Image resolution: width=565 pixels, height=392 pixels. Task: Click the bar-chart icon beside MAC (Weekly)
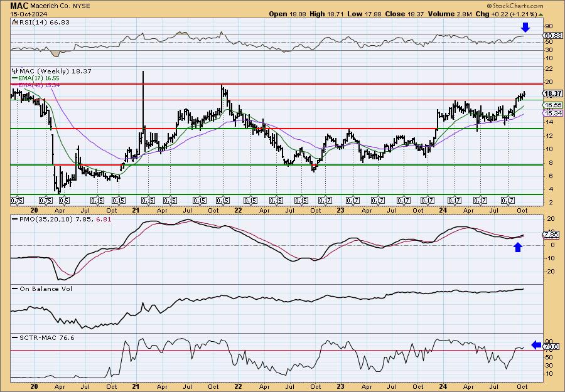coord(15,71)
